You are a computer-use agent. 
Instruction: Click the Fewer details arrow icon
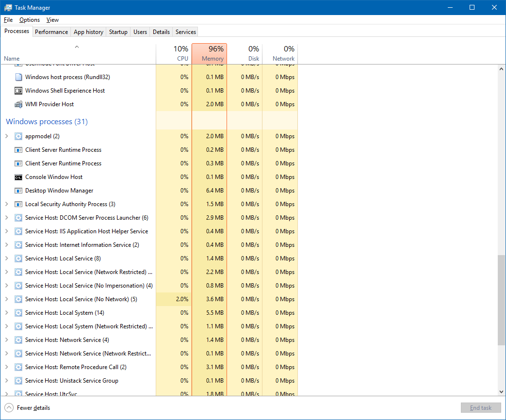(9, 408)
